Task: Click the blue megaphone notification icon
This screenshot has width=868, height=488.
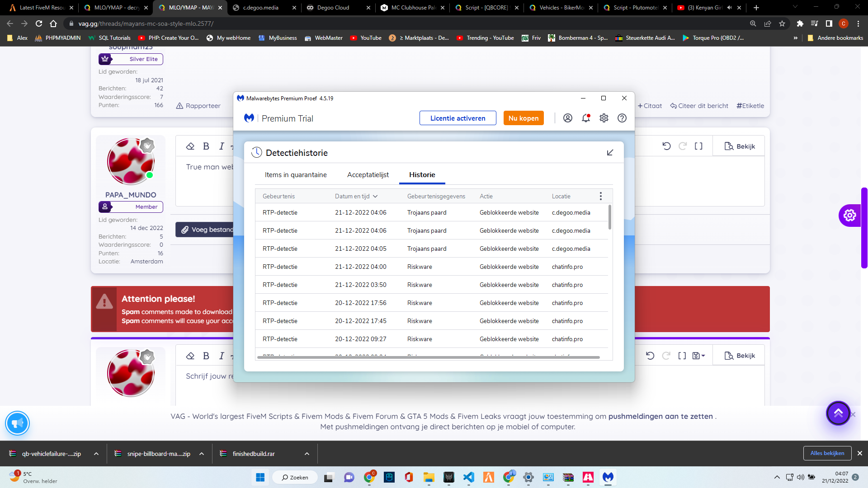Action: 17,423
